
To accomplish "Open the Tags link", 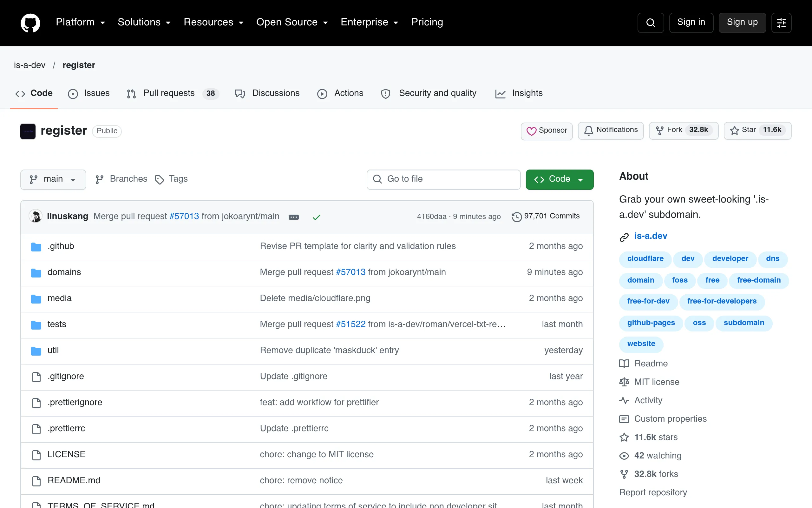I will tap(171, 179).
